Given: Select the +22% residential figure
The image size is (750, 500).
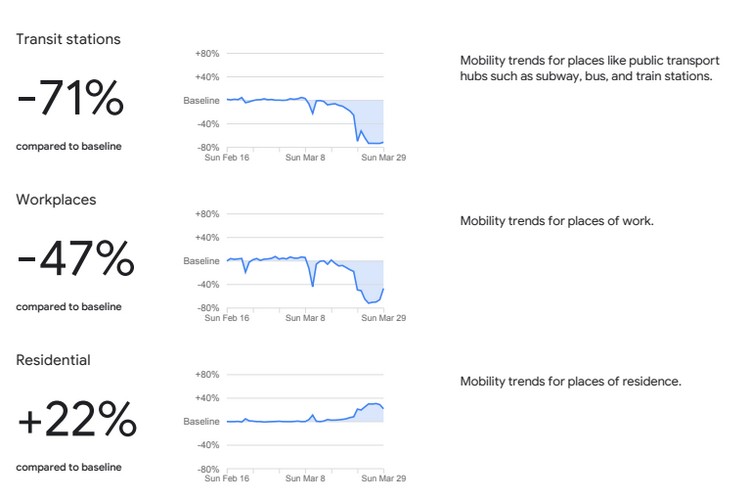Looking at the screenshot, I should [77, 421].
